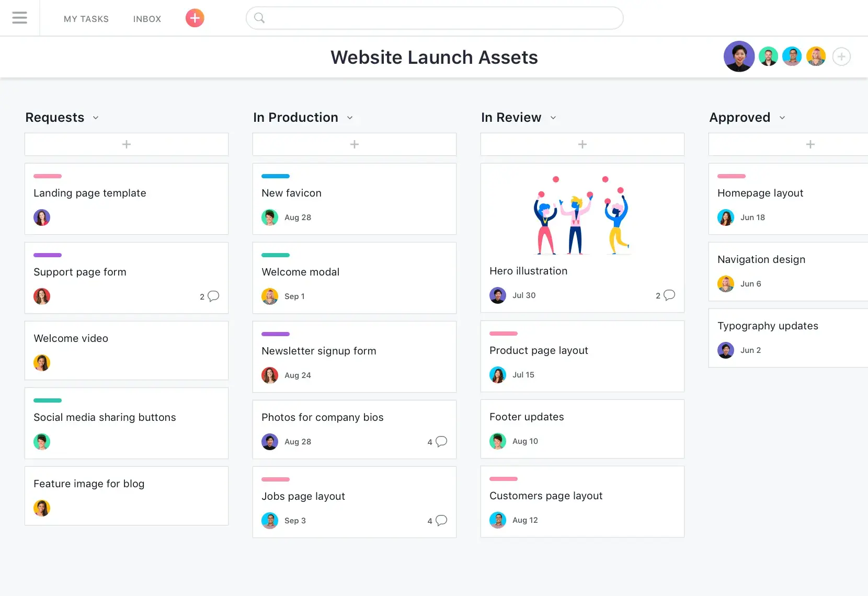The height and width of the screenshot is (596, 868).
Task: Click the pink tag on Landing page template
Action: coord(48,176)
